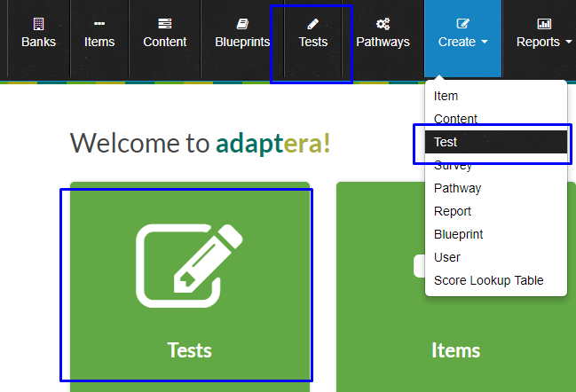Viewport: 576px width, 392px height.
Task: Choose Pathway from the Create menu
Action: click(x=496, y=188)
